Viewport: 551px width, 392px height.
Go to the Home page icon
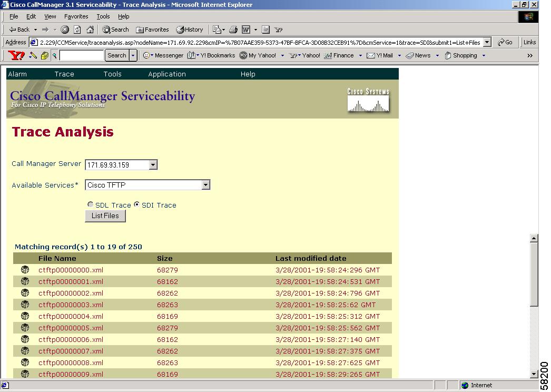(90, 30)
